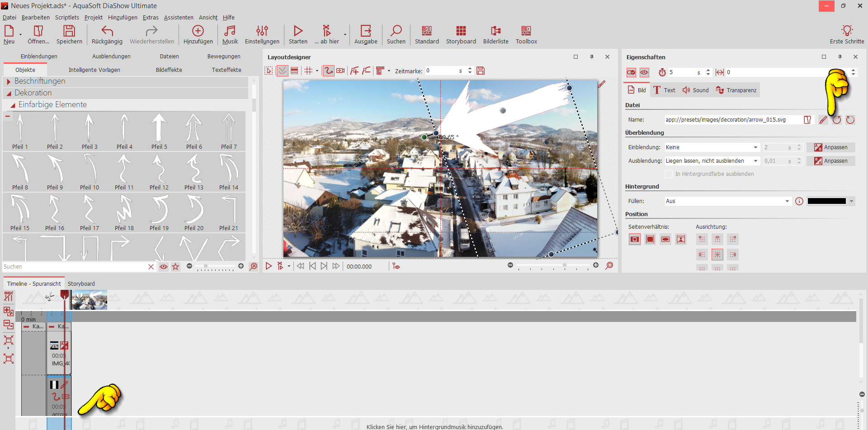Toggle eye visibility icon in Eigenschaften

point(644,72)
